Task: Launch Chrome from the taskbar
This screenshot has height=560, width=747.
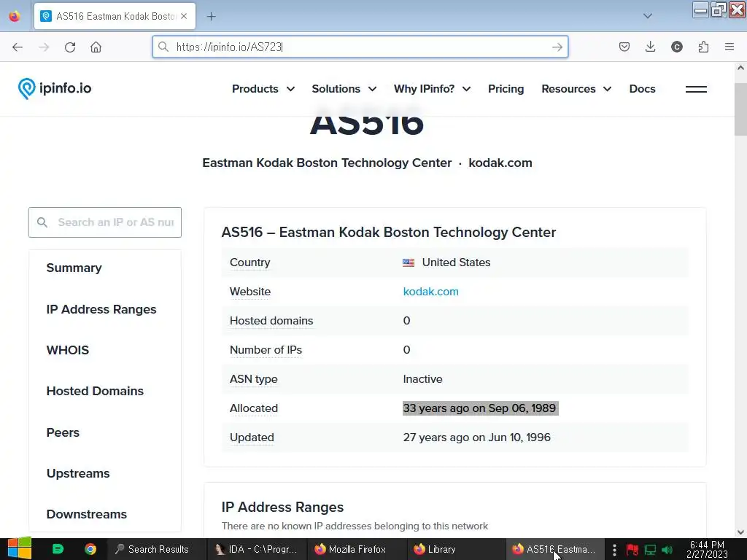Action: click(x=90, y=549)
